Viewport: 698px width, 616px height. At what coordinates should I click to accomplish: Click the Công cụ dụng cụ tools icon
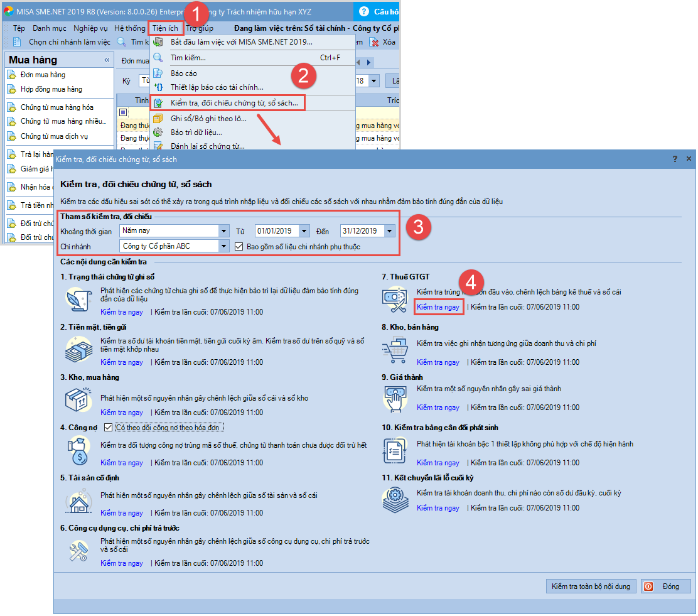(x=79, y=551)
